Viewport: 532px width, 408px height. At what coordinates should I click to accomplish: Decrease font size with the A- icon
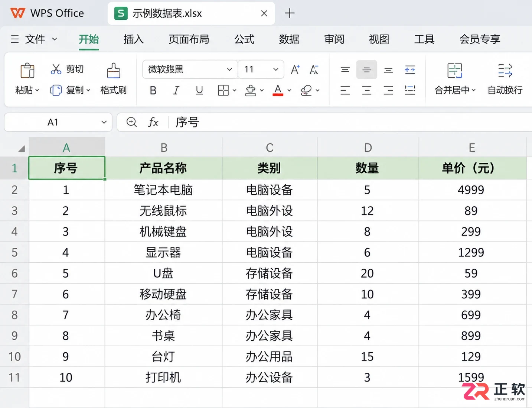pos(314,69)
